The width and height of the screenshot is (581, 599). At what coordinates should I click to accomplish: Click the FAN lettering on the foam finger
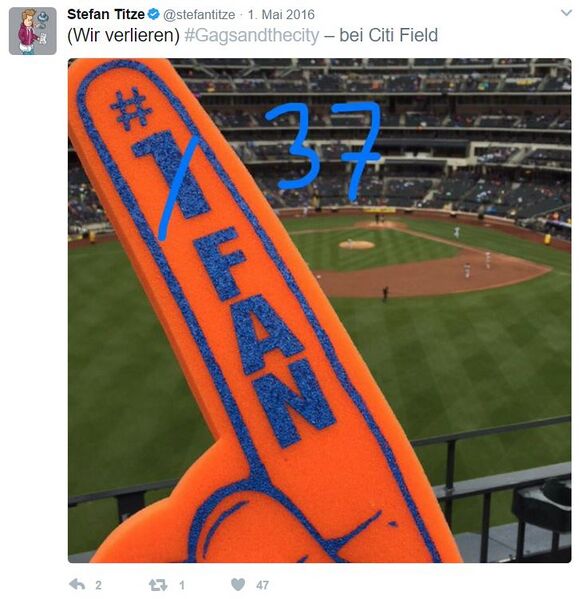265,336
